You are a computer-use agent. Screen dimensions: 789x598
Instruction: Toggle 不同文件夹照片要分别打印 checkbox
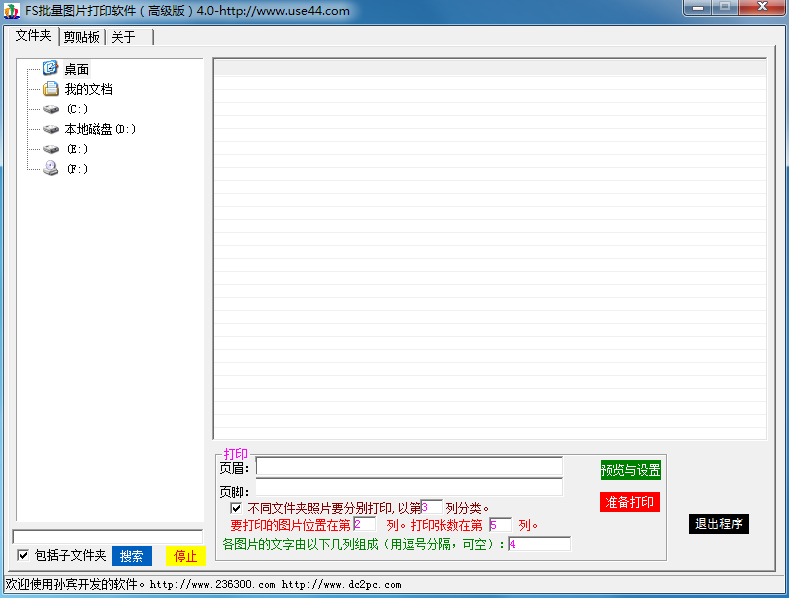tap(235, 508)
